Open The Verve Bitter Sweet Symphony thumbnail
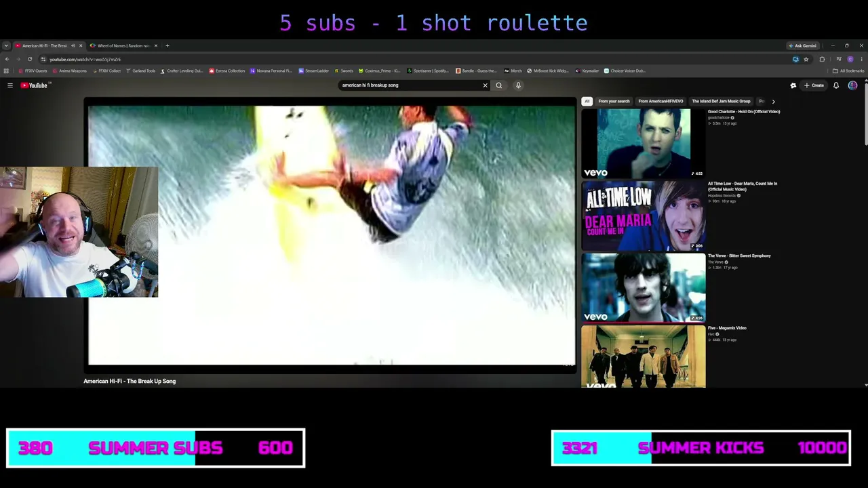 [643, 287]
